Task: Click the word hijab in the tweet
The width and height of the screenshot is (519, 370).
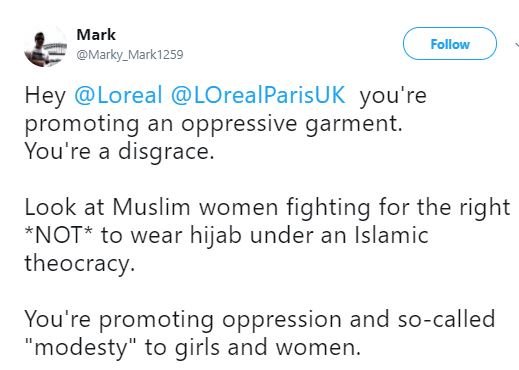Action: coord(216,236)
